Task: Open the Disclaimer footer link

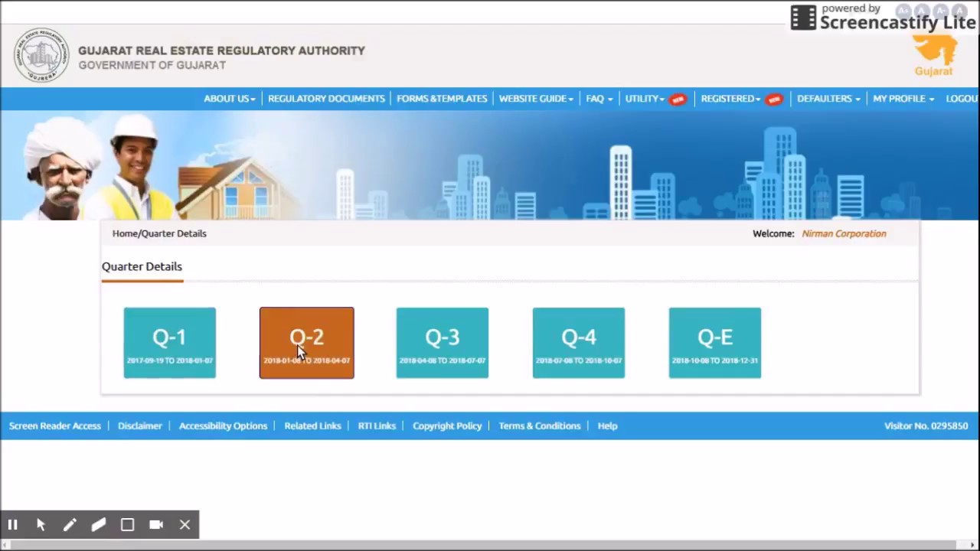Action: point(140,425)
